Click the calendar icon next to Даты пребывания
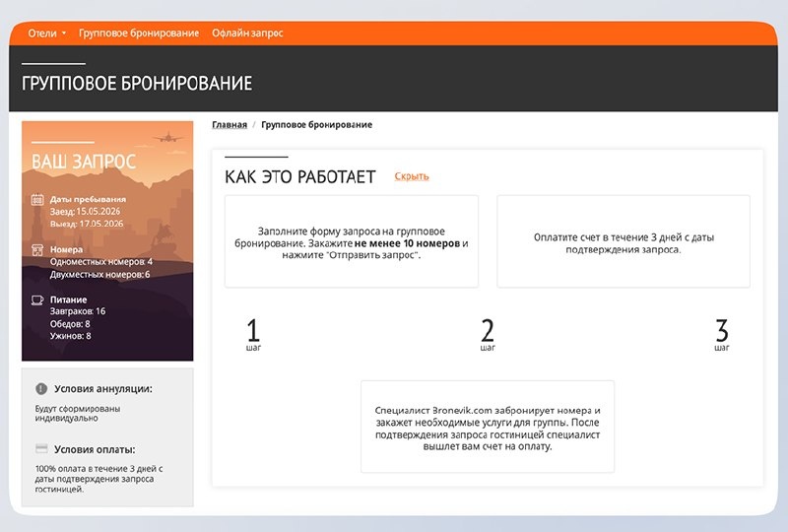This screenshot has height=532, width=788. point(37,200)
